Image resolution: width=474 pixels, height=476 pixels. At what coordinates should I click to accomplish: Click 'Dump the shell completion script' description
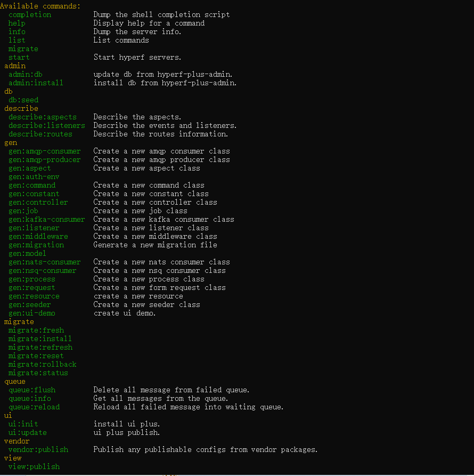pyautogui.click(x=161, y=14)
